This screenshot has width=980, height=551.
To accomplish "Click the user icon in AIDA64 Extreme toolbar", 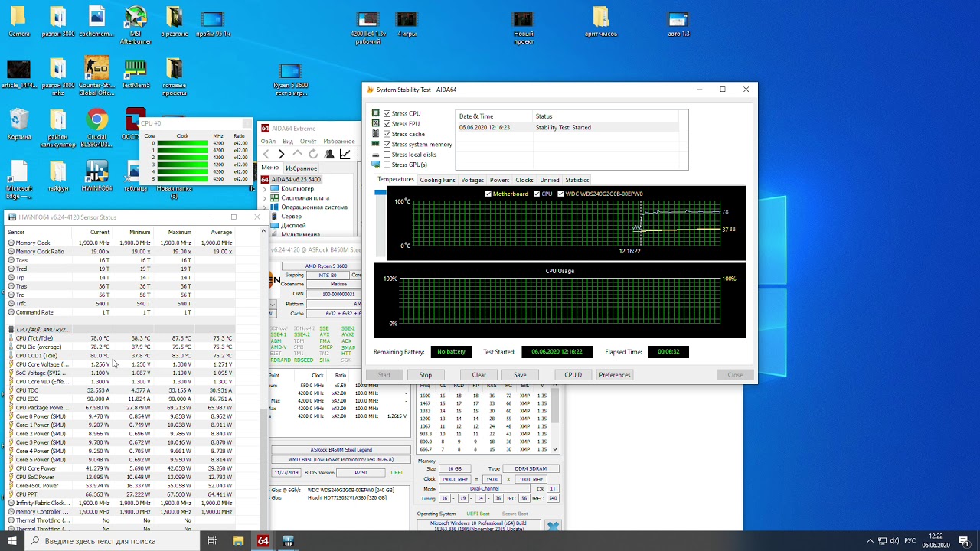I will pos(329,155).
